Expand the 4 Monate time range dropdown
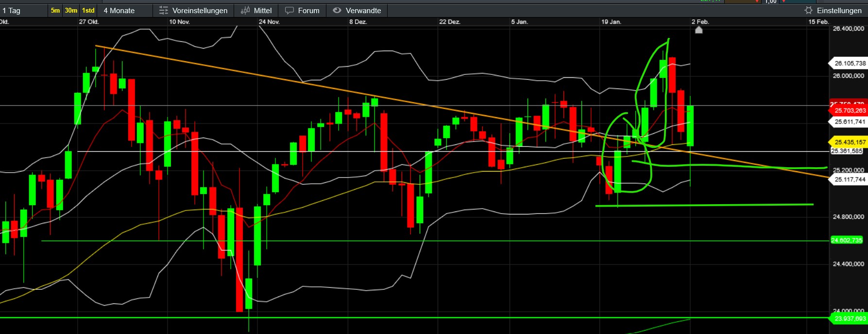The height and width of the screenshot is (334, 868). (x=119, y=10)
